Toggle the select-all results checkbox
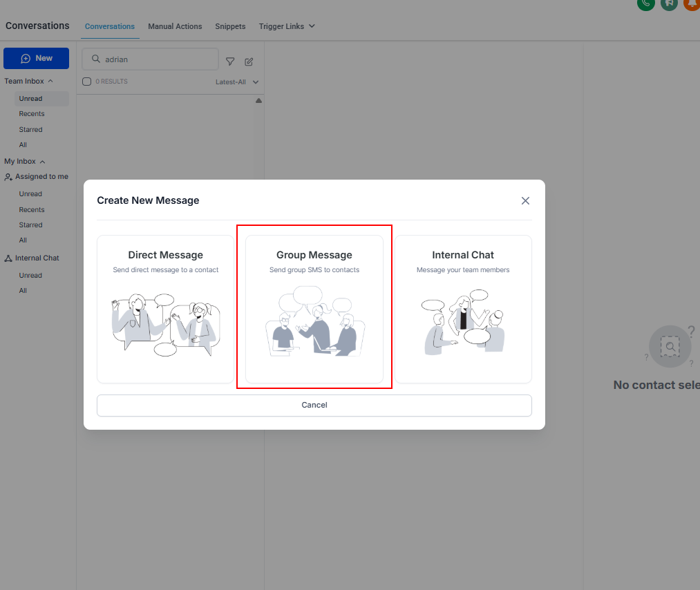The height and width of the screenshot is (590, 700). point(86,82)
